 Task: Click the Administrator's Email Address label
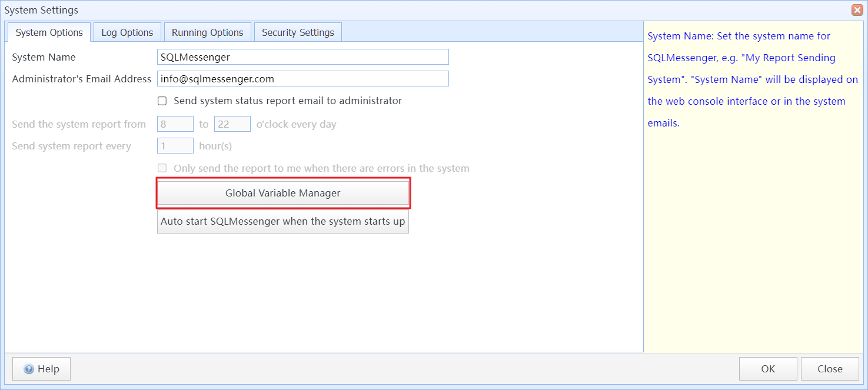(x=82, y=79)
